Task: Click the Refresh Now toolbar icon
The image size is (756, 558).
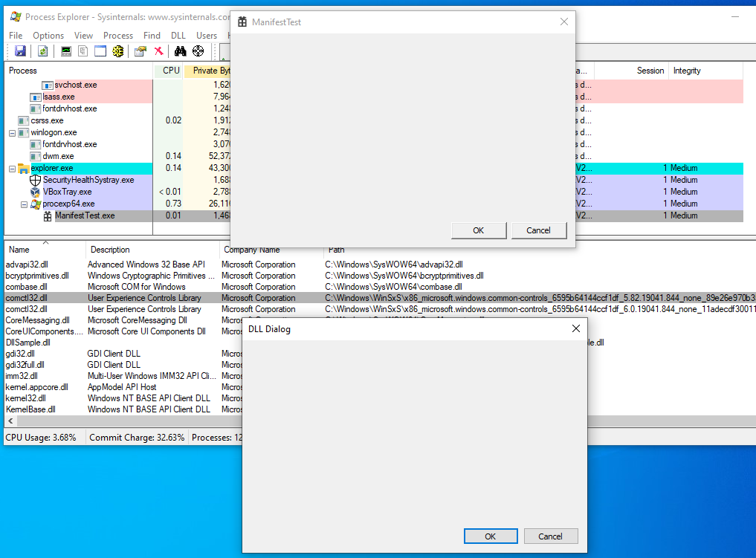Action: pos(43,51)
